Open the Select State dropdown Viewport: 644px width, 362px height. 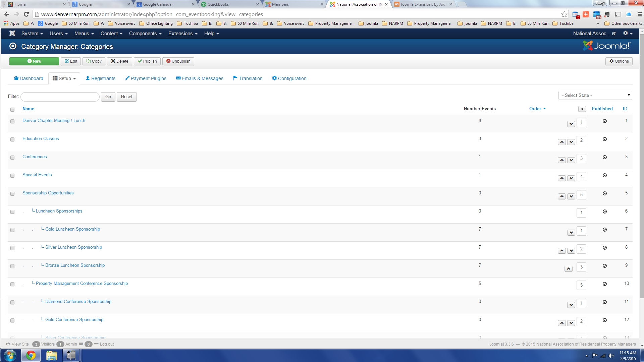point(595,96)
